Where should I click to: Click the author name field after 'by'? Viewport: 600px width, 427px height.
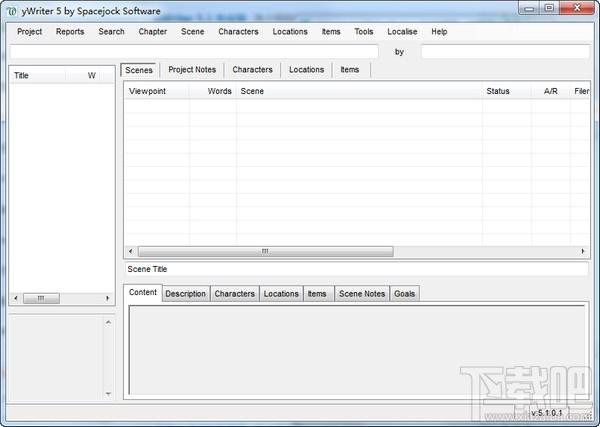pos(505,52)
